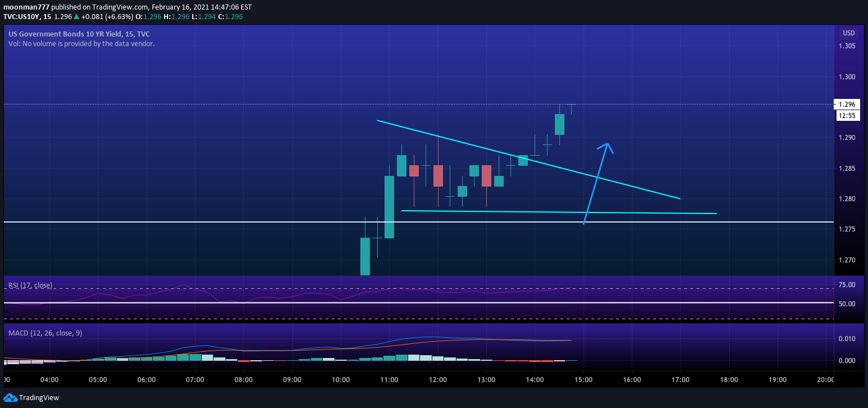868x408 pixels.
Task: Click the 06:00 time axis label
Action: 146,380
